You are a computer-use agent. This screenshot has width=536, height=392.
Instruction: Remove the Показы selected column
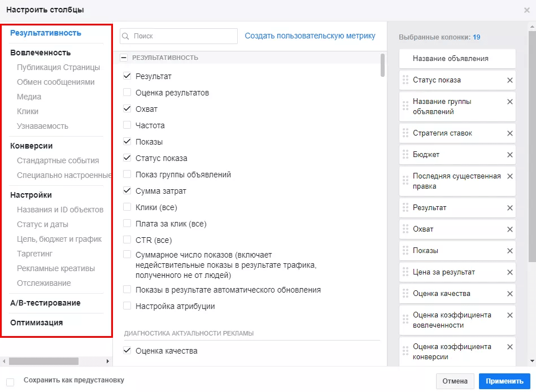pyautogui.click(x=509, y=251)
